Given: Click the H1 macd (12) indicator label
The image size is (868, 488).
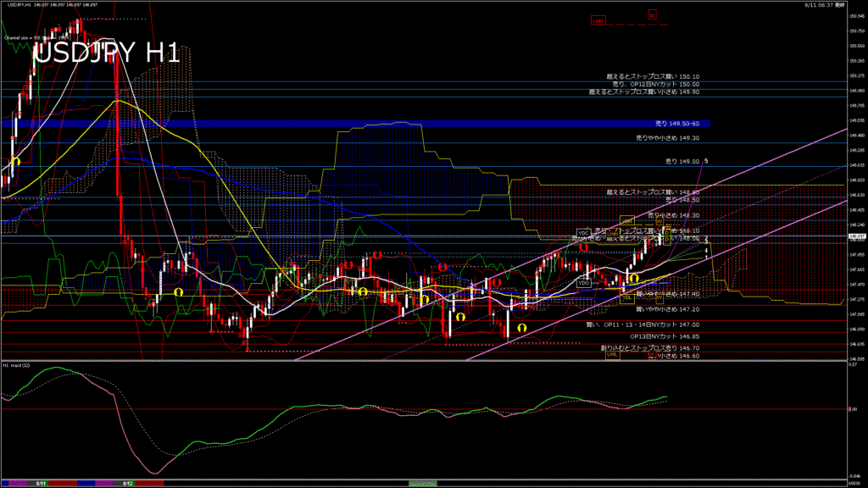Looking at the screenshot, I should tap(17, 365).
